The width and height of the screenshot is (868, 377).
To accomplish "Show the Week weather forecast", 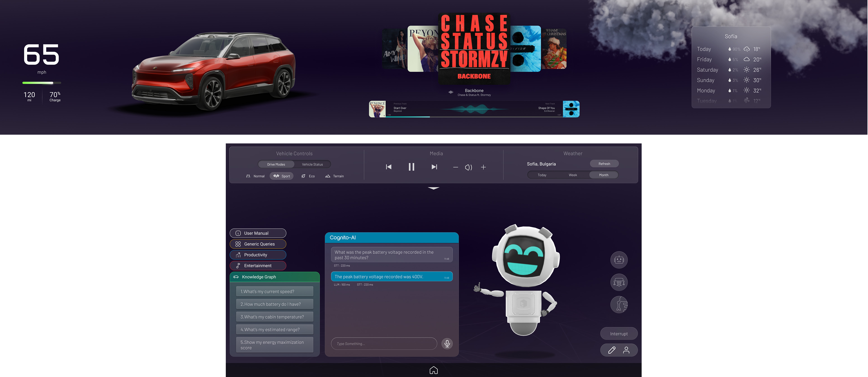I will (x=573, y=175).
